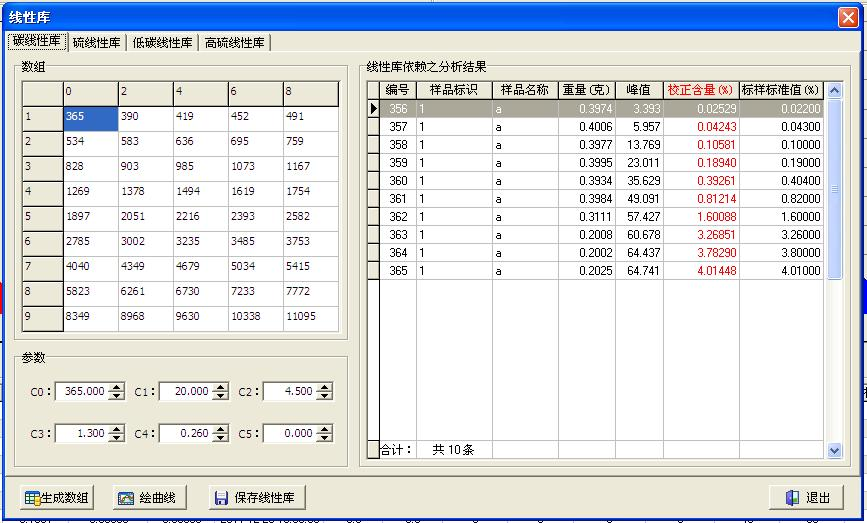Increase the C2 value with up arrow
Screen dimensions: 867x523
(x=324, y=388)
